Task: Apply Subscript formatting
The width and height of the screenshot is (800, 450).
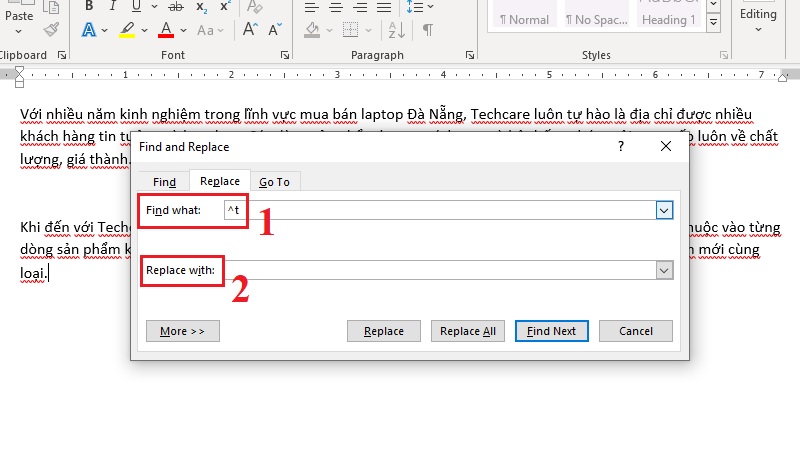Action: coord(202,6)
